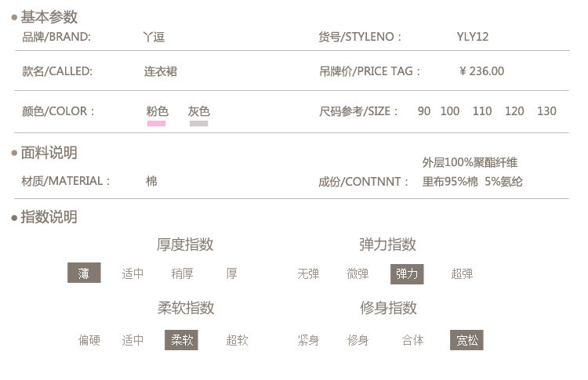Select 紧身 fit option

click(308, 340)
